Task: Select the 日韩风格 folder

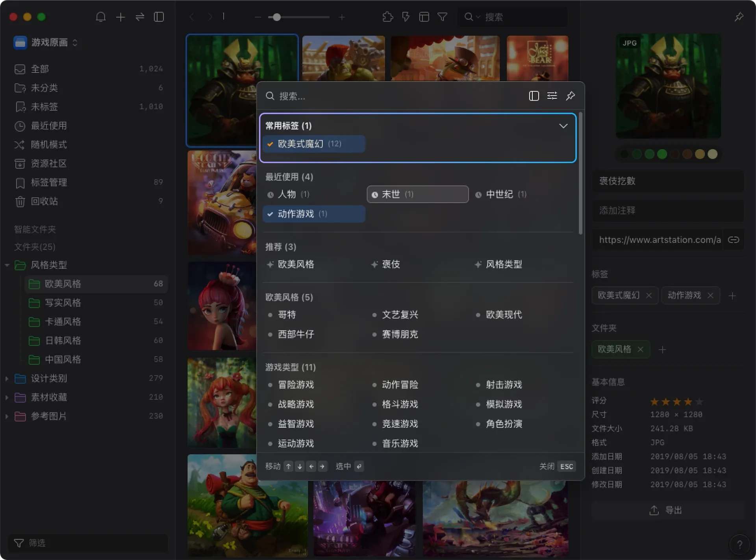Action: (96, 341)
